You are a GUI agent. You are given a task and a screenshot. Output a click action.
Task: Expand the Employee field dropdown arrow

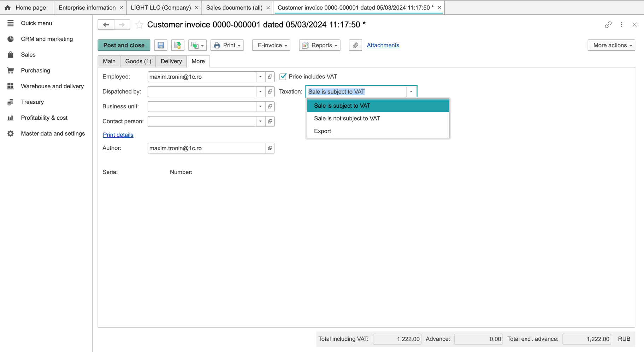pyautogui.click(x=260, y=77)
